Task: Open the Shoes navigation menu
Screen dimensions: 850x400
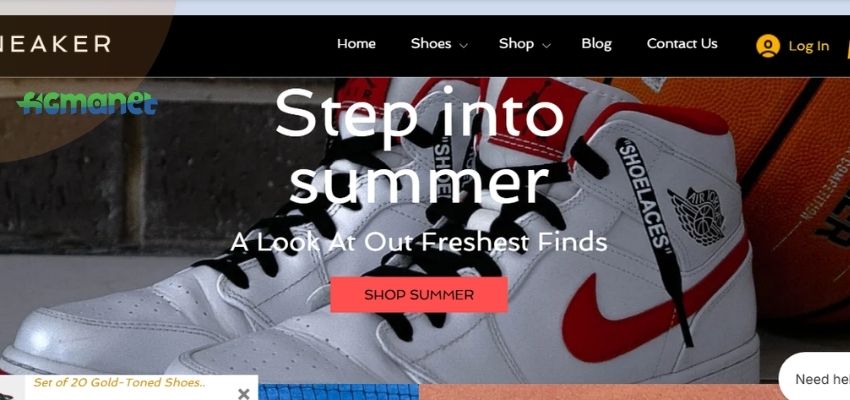Action: (431, 44)
